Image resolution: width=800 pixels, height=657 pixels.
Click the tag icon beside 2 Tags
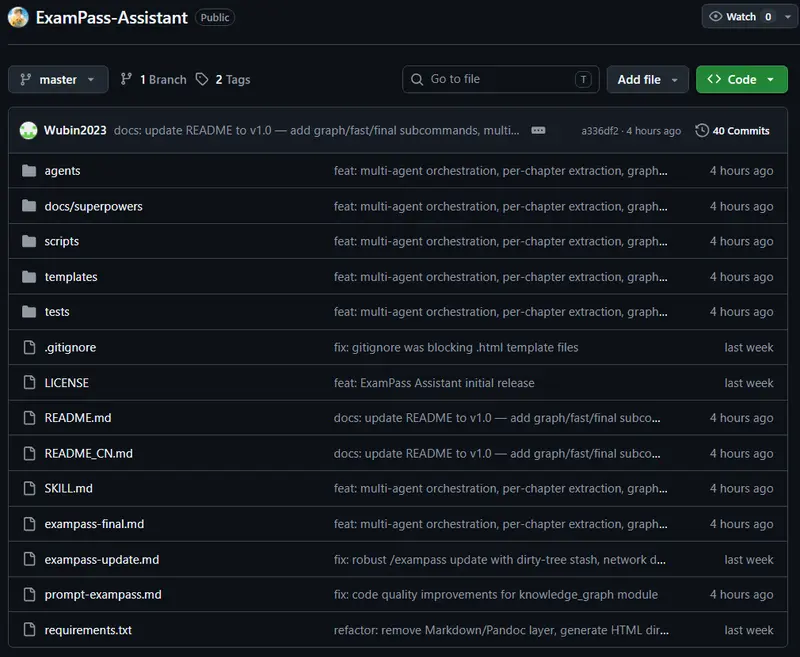(x=202, y=79)
